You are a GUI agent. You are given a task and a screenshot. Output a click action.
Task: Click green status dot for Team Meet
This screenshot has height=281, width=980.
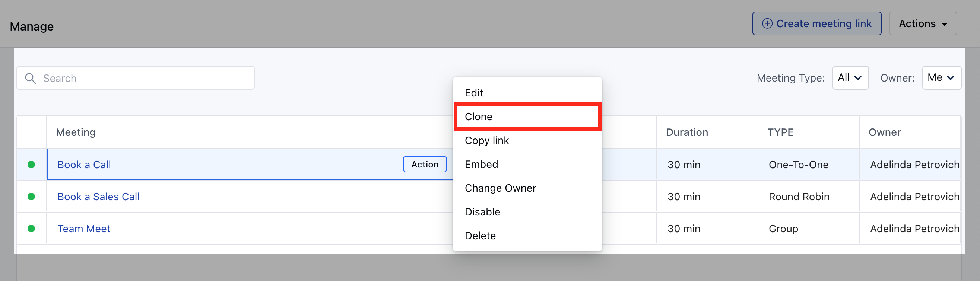click(x=32, y=229)
